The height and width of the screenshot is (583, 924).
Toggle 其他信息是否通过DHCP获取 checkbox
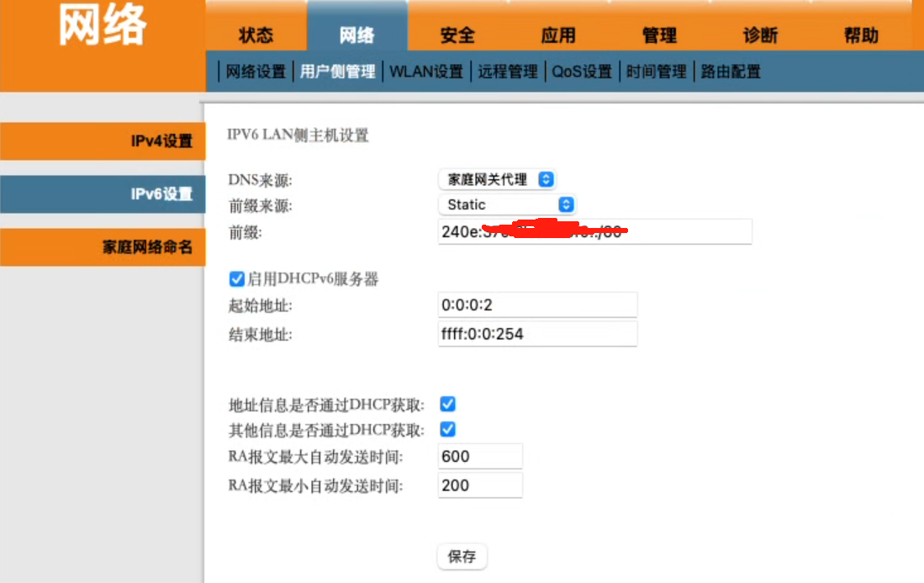[448, 430]
